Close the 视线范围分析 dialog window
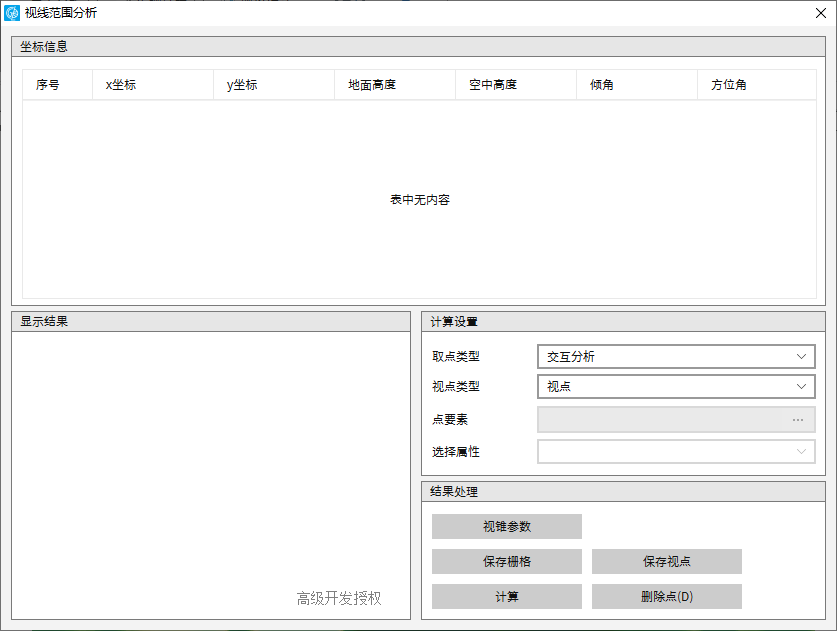The width and height of the screenshot is (837, 631). tap(818, 13)
